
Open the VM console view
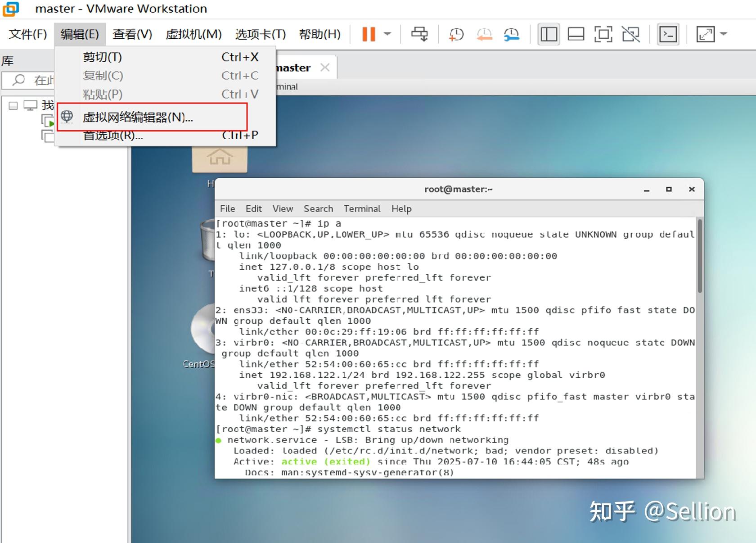668,34
